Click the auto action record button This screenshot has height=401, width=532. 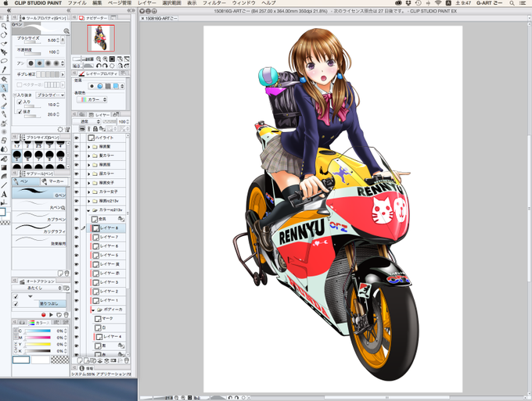click(x=44, y=314)
